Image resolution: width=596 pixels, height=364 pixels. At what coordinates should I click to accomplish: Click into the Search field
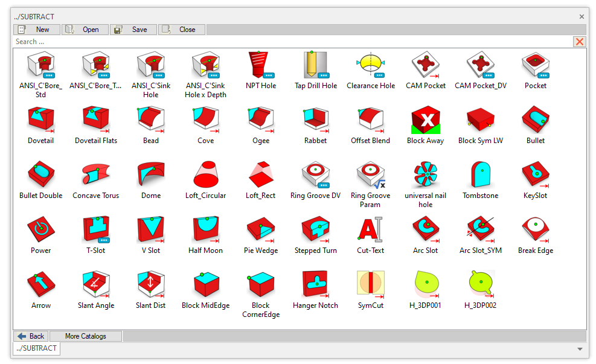click(290, 42)
